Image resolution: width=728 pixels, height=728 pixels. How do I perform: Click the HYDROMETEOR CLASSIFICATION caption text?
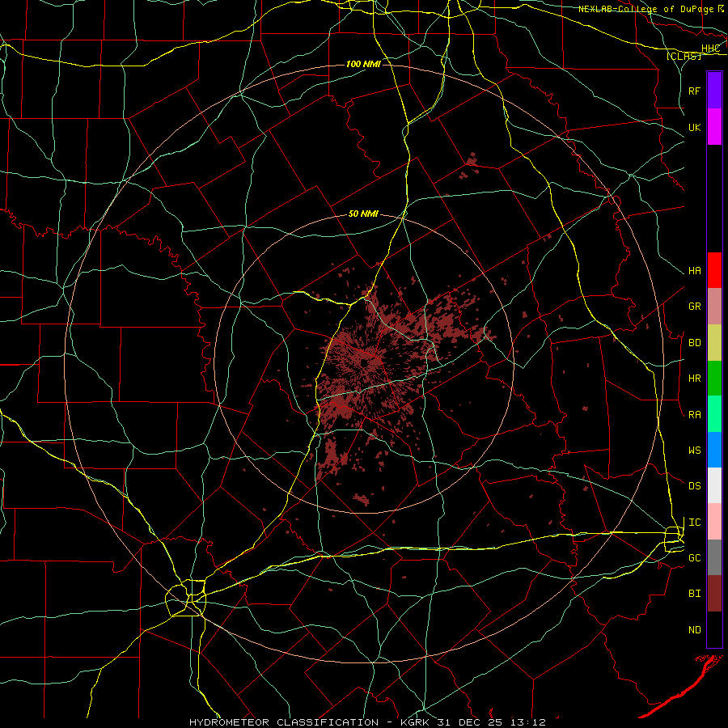click(284, 722)
